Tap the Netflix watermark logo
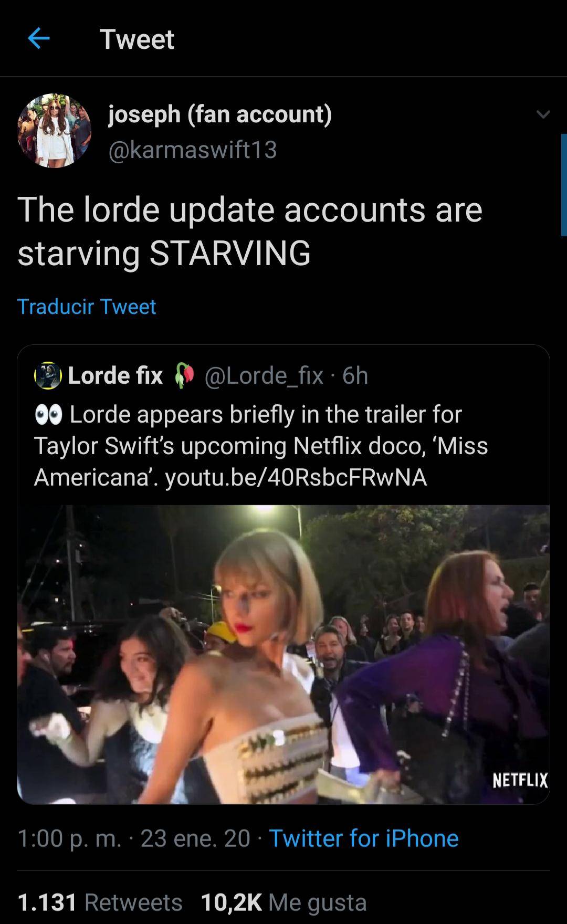 click(520, 780)
